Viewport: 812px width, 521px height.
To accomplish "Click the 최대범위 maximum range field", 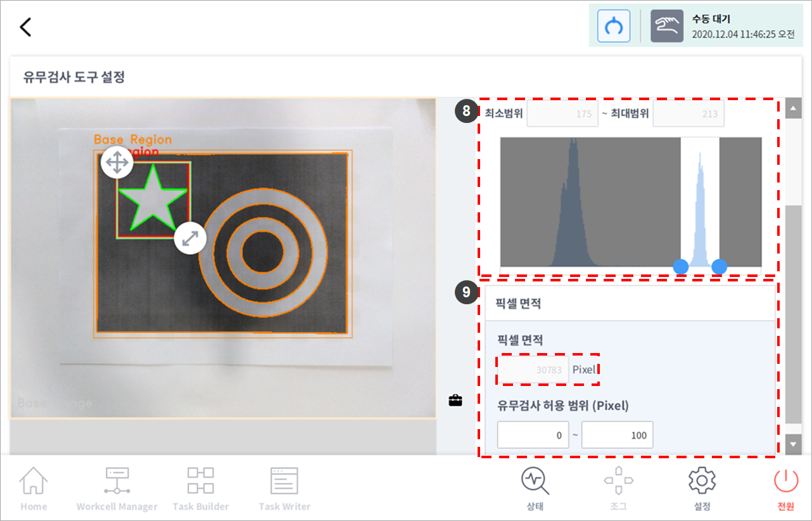I will point(688,114).
